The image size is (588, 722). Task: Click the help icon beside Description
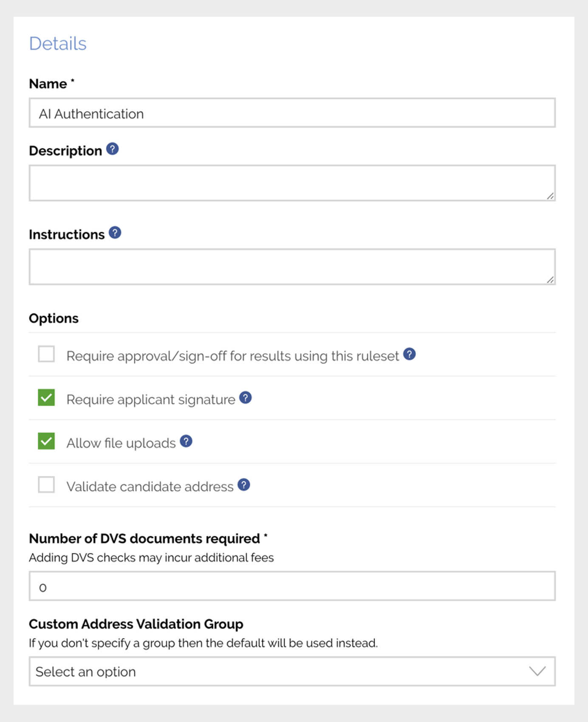pyautogui.click(x=112, y=149)
